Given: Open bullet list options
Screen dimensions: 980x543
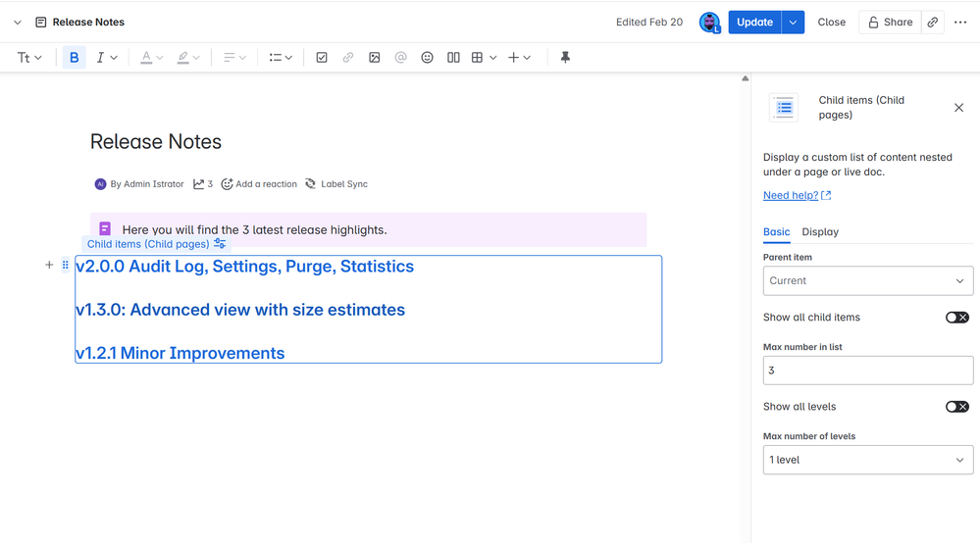Looking at the screenshot, I should pyautogui.click(x=281, y=58).
